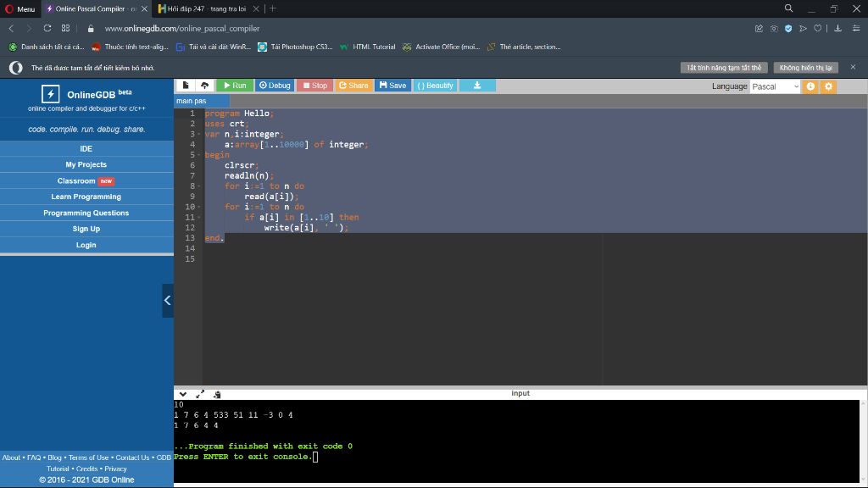Collapse the console panel with the down chevron

[183, 394]
